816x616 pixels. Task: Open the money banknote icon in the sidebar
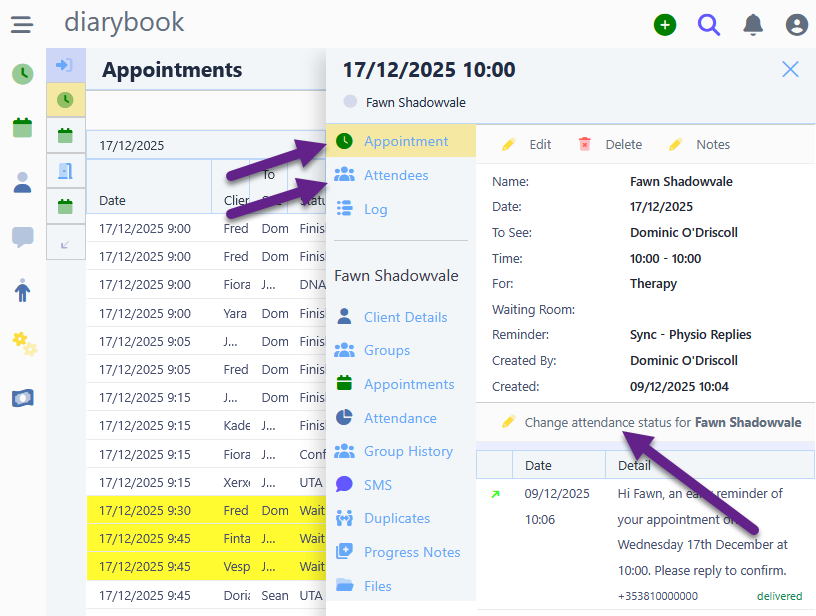pyautogui.click(x=22, y=398)
